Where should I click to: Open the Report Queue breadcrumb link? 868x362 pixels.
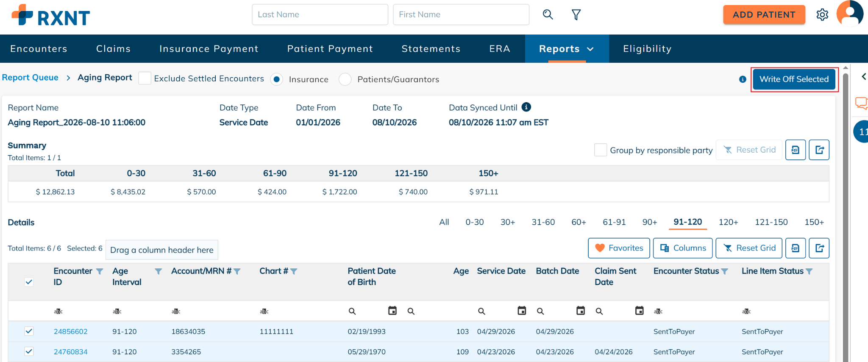click(x=30, y=78)
